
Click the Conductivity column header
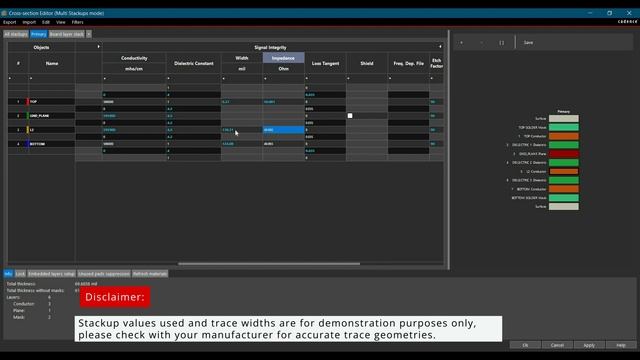pyautogui.click(x=134, y=58)
